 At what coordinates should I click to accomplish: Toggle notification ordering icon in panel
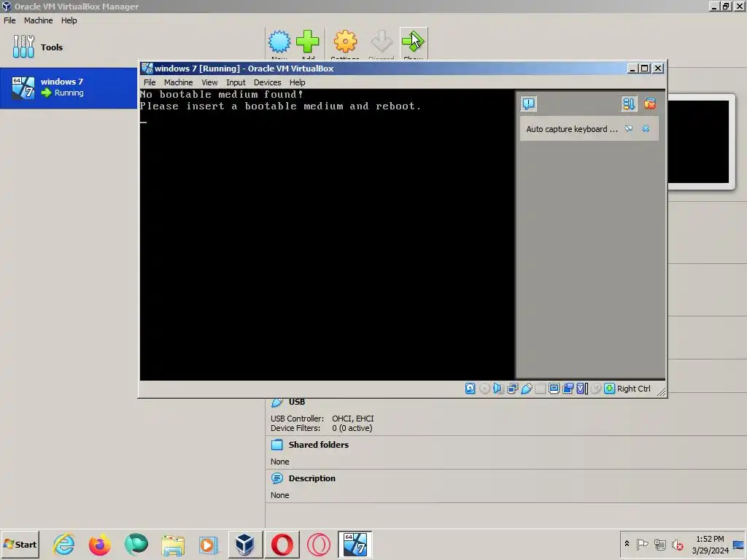(x=628, y=104)
